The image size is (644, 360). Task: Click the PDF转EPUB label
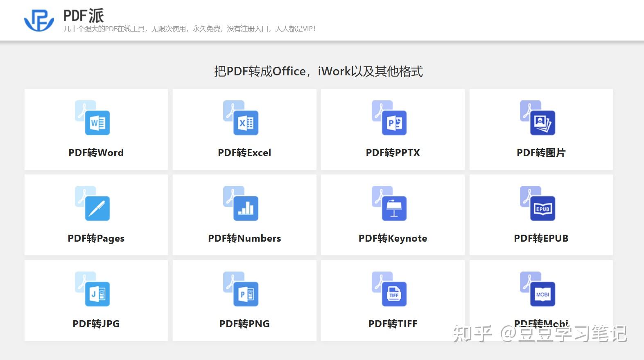[541, 238]
